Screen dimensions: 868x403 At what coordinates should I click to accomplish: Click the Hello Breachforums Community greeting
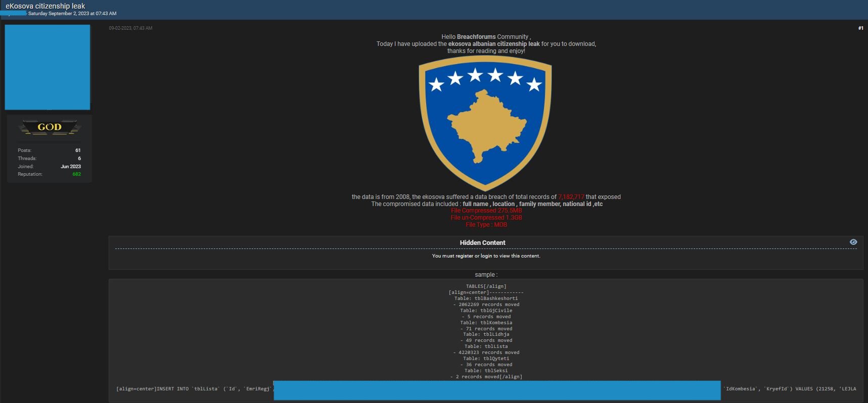tap(486, 37)
